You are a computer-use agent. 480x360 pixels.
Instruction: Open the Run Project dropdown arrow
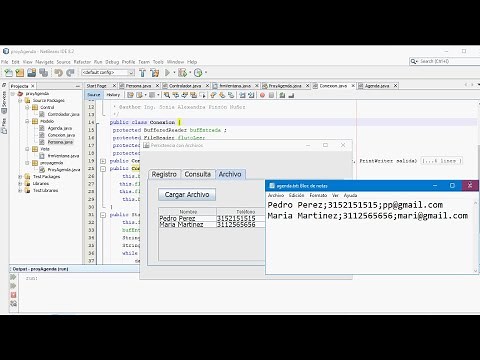click(174, 72)
